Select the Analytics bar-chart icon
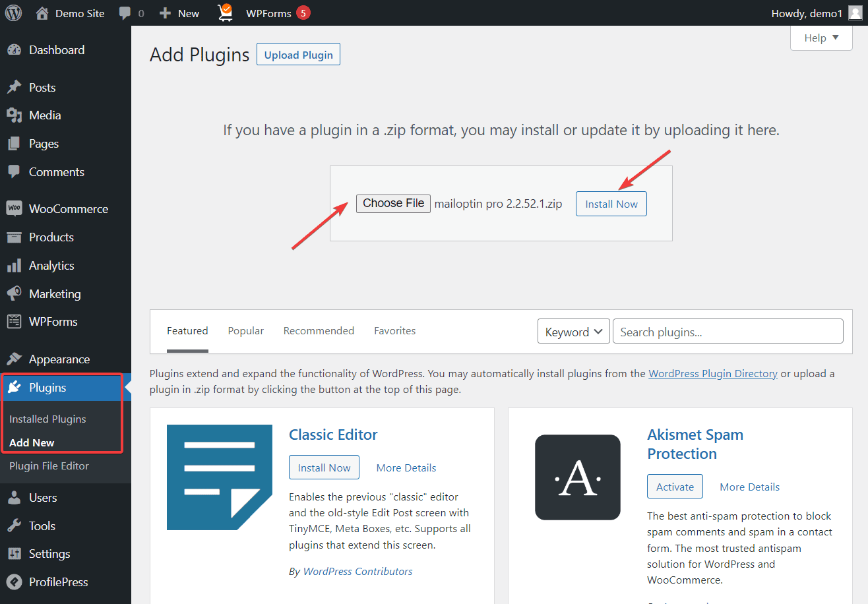Image resolution: width=868 pixels, height=604 pixels. (14, 265)
